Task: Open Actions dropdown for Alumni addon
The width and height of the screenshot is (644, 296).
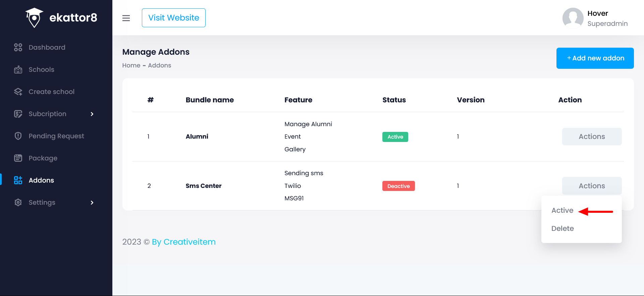Action: (592, 137)
